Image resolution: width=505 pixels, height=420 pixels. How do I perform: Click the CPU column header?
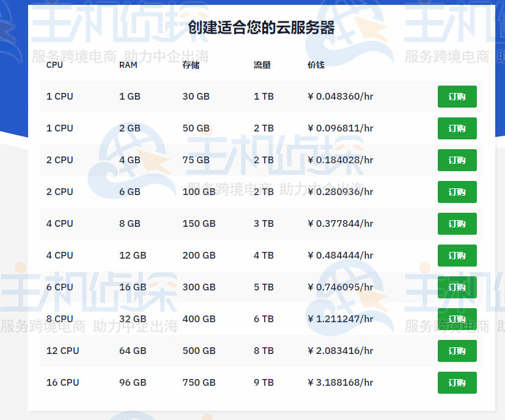pos(54,65)
